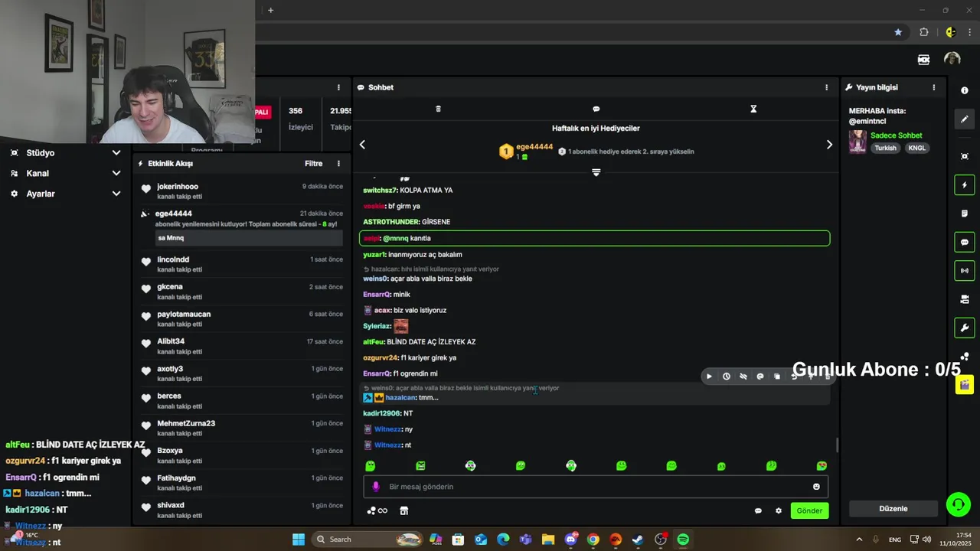This screenshot has height=551, width=980.
Task: Bookmark page with star icon
Action: (x=898, y=32)
